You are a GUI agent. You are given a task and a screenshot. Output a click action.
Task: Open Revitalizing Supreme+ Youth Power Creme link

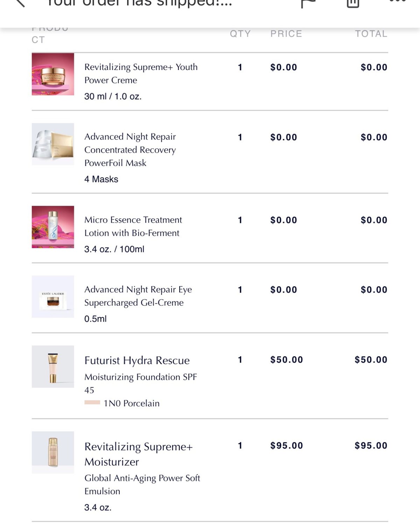[141, 73]
